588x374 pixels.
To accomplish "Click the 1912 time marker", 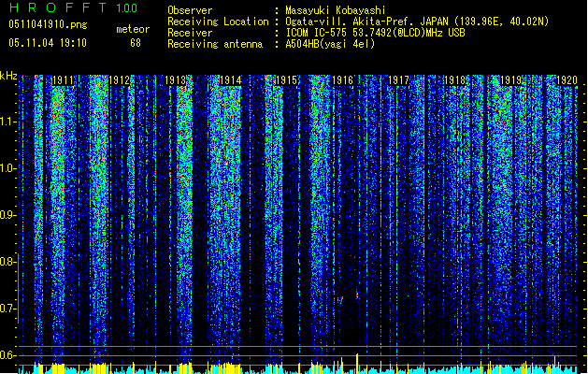I will [119, 80].
